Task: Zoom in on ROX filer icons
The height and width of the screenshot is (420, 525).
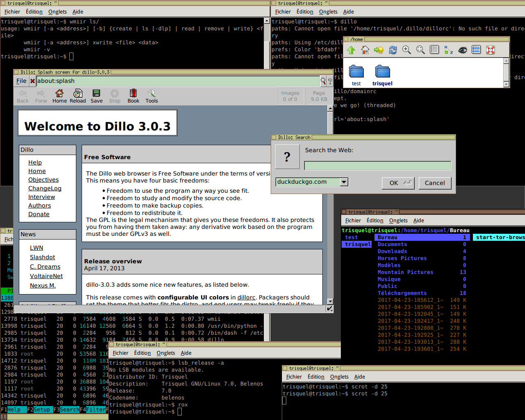Action: 406,50
